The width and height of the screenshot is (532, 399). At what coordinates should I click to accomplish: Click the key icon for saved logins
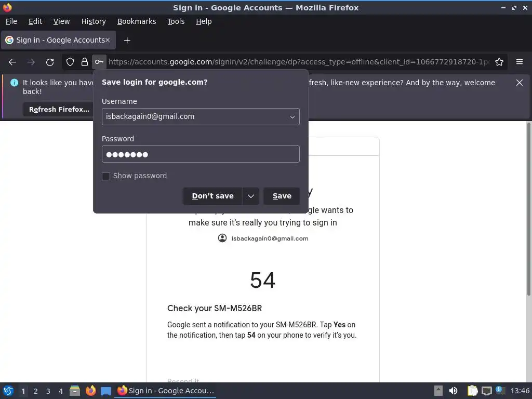click(x=99, y=62)
